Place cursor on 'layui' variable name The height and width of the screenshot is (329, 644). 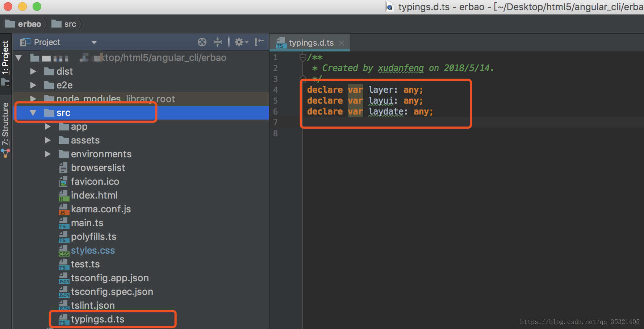tap(381, 101)
